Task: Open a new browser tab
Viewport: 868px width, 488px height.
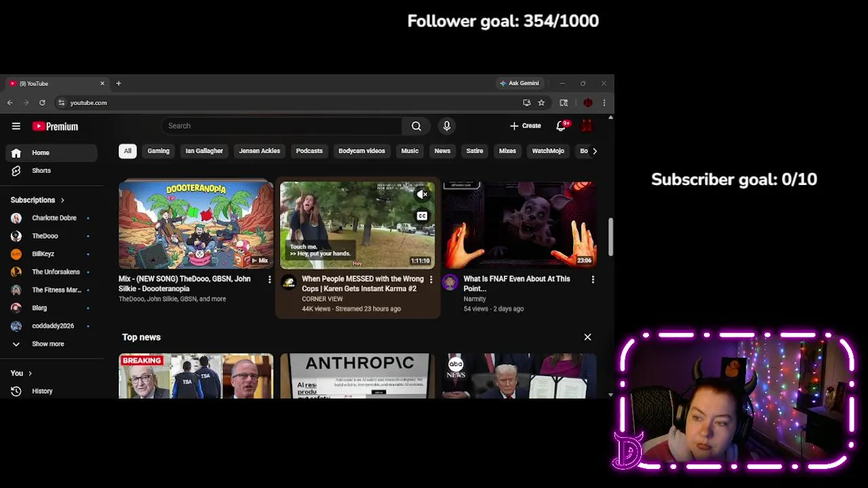Action: (x=118, y=83)
